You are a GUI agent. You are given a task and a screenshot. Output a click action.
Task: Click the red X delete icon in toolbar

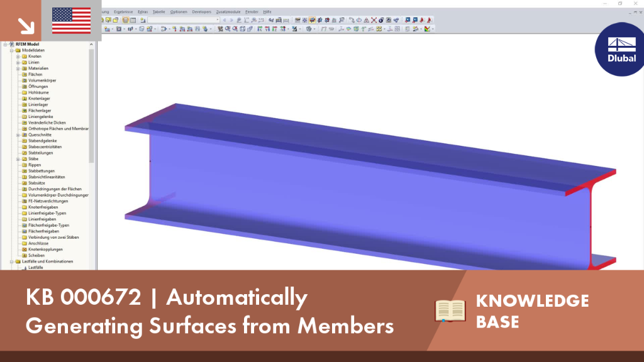374,19
